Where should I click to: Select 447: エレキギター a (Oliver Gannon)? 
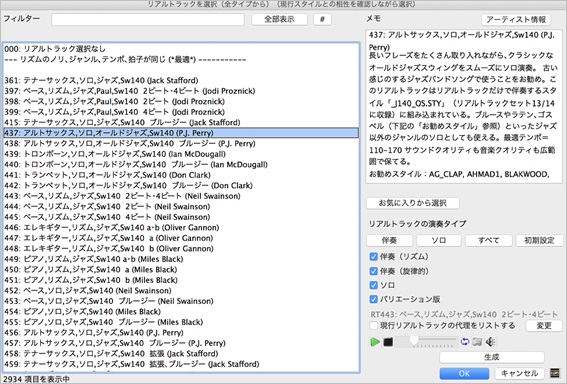click(181, 238)
